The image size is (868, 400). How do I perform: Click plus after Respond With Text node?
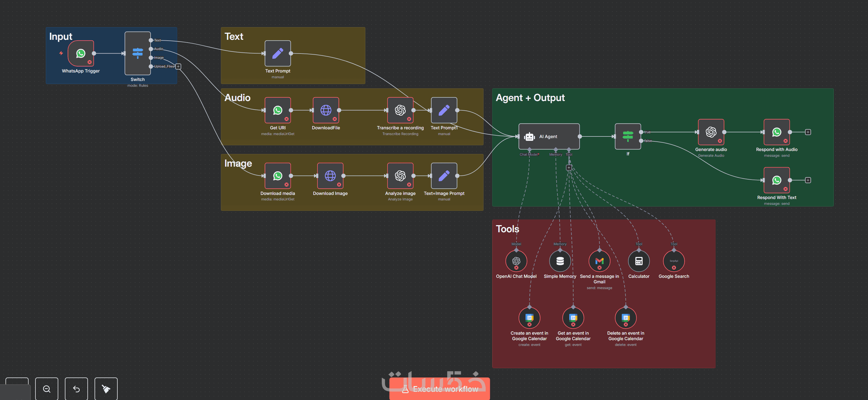[808, 180]
